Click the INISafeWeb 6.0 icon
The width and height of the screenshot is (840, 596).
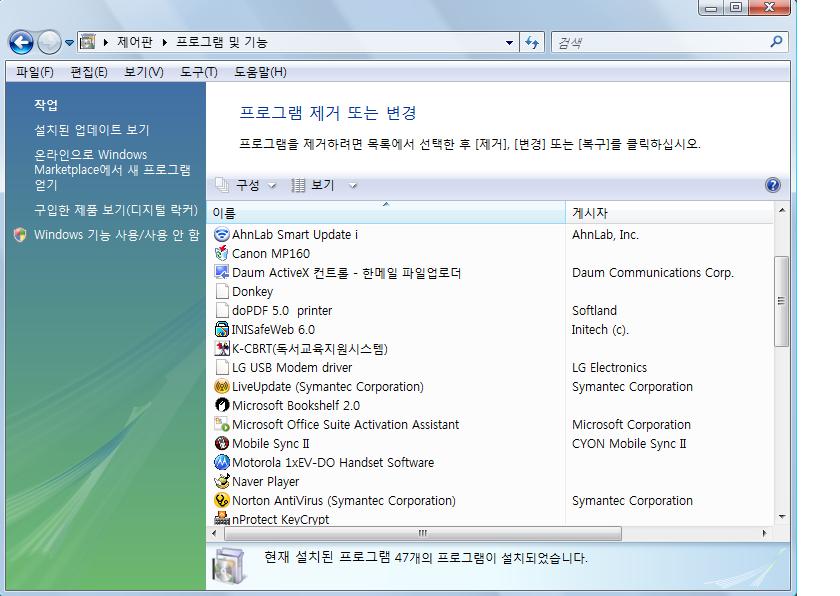221,329
